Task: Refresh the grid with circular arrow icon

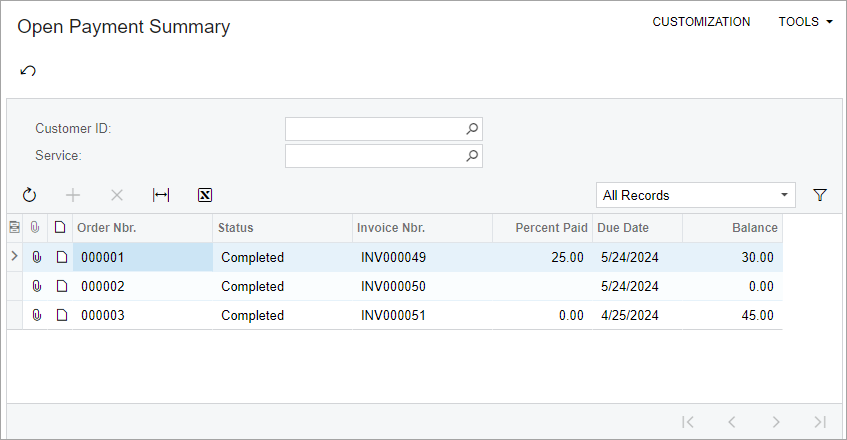Action: pyautogui.click(x=29, y=195)
